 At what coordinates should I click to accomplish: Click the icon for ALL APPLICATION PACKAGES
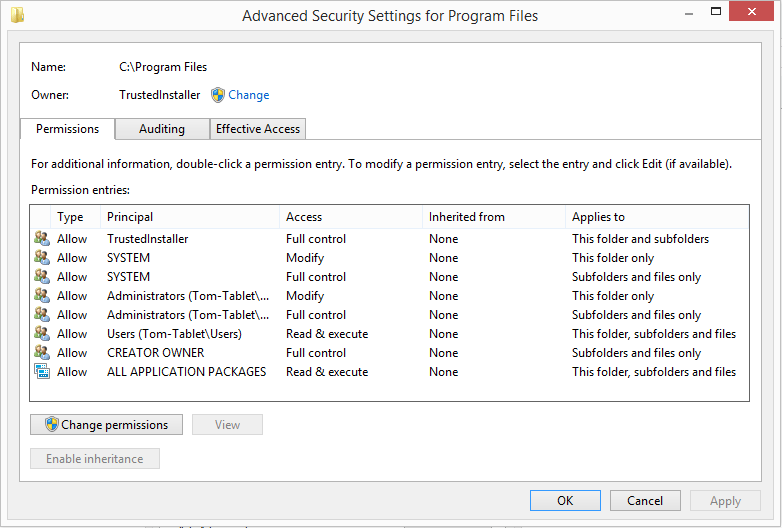42,371
